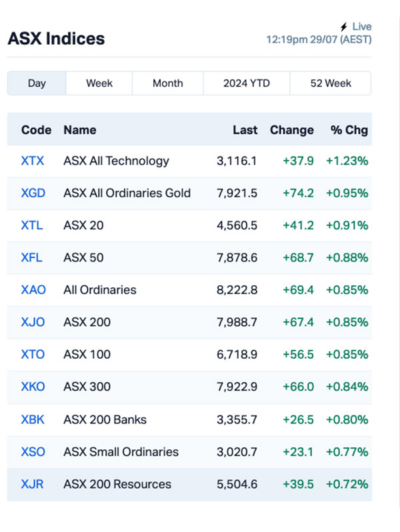Click the 7,921.5 last value
The width and height of the screenshot is (400, 532).
pos(237,193)
